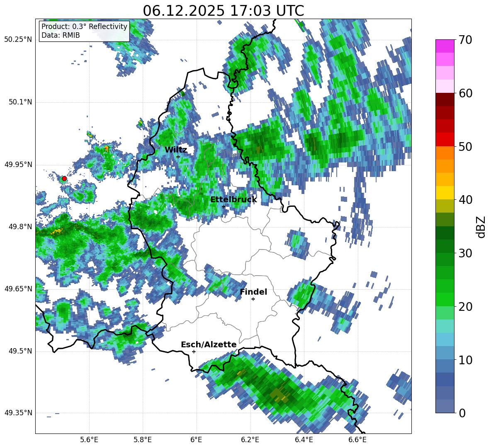Click the cross marker below Wiltz
The image size is (491, 448).
pos(178,157)
